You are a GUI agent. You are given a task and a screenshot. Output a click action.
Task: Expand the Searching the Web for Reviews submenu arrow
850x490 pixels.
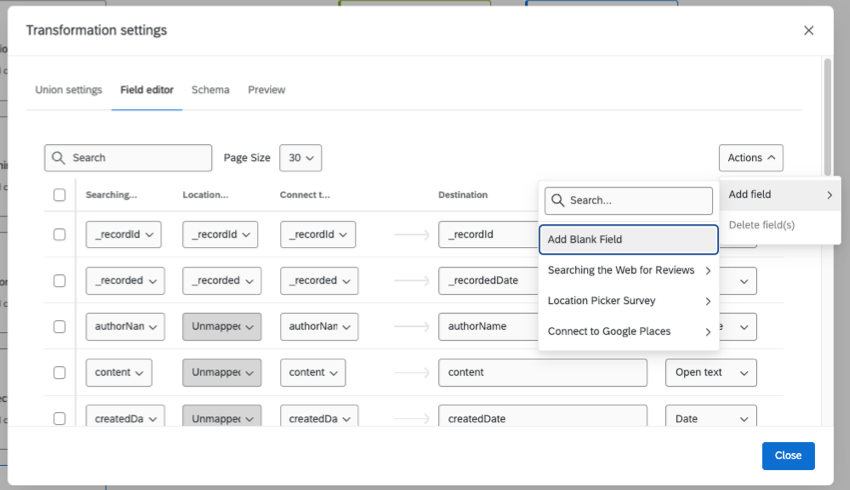pos(708,270)
